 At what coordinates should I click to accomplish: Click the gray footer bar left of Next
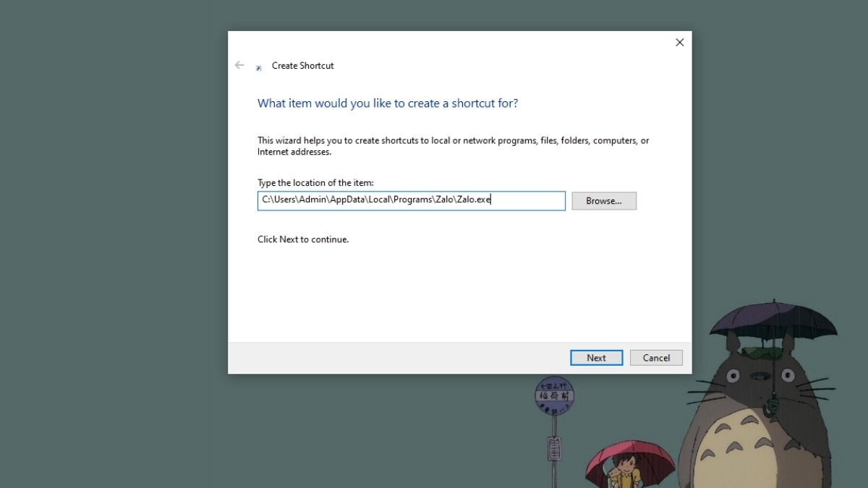398,358
